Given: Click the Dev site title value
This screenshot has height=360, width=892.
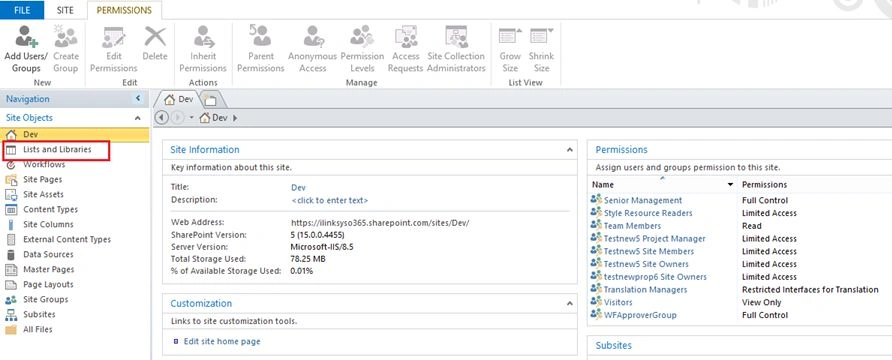Looking at the screenshot, I should (x=298, y=187).
